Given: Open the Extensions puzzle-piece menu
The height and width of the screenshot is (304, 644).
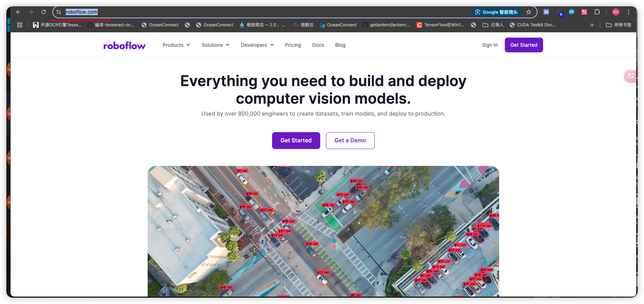Looking at the screenshot, I should (597, 12).
